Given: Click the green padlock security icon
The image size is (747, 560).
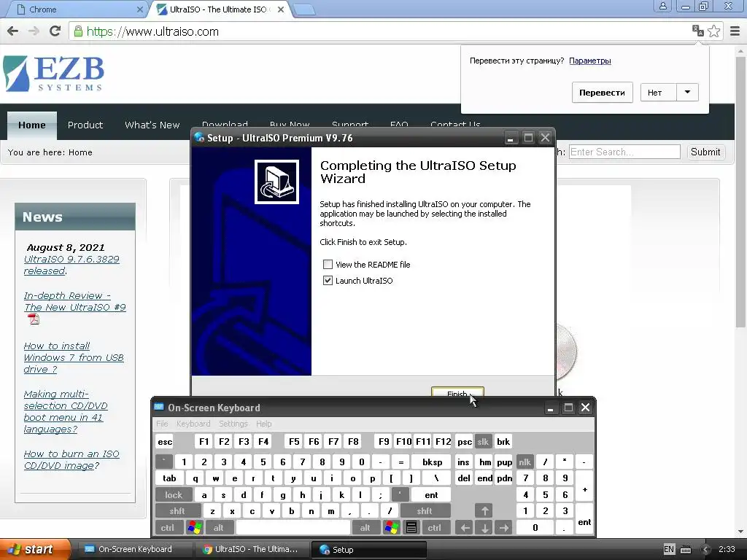Looking at the screenshot, I should 78,31.
